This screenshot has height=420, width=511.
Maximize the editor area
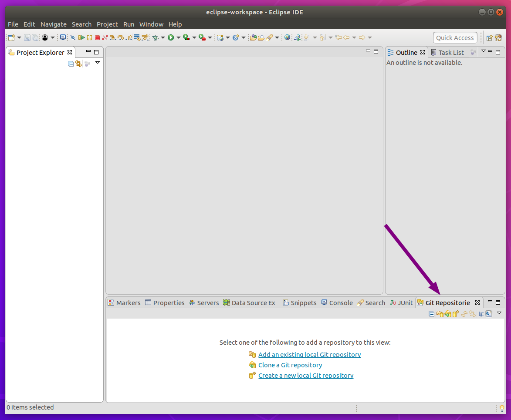[376, 52]
